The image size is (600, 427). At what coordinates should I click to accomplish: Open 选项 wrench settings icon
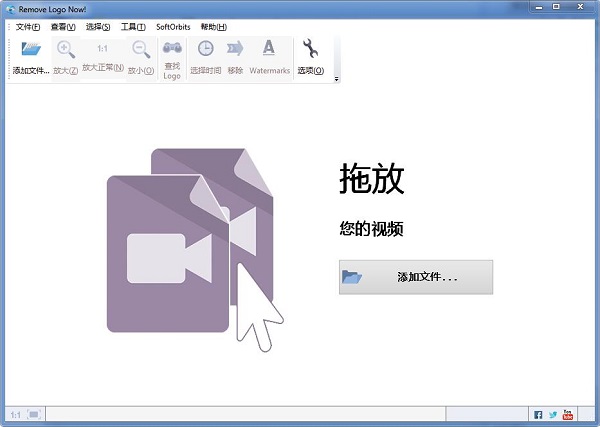pyautogui.click(x=310, y=48)
